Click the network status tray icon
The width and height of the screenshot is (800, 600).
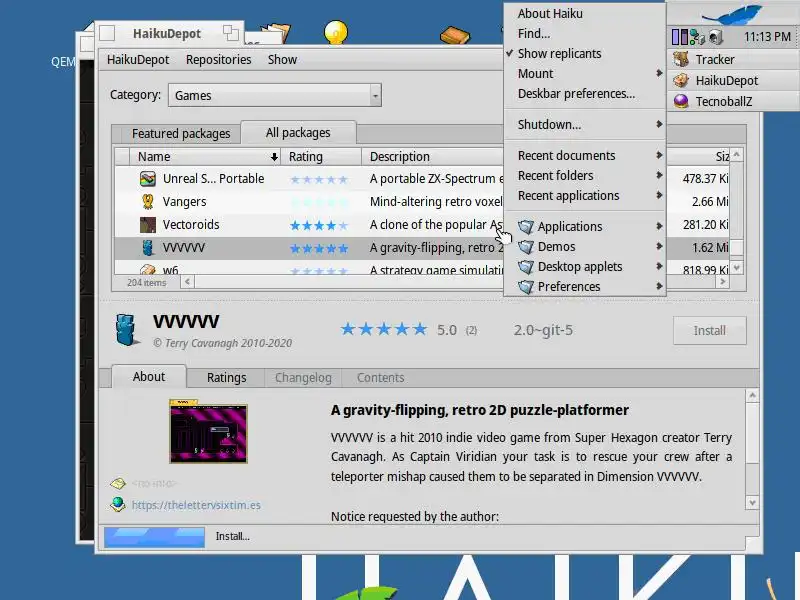[697, 37]
